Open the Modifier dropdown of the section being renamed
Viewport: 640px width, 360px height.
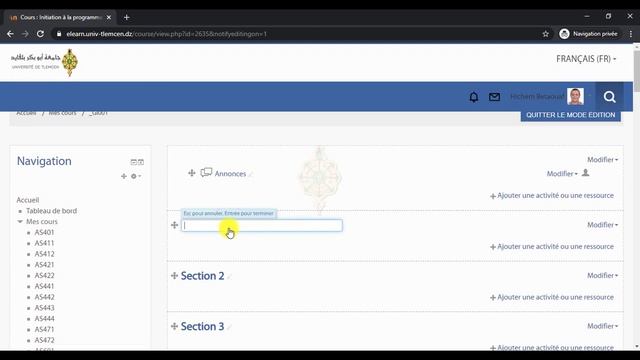click(x=602, y=225)
